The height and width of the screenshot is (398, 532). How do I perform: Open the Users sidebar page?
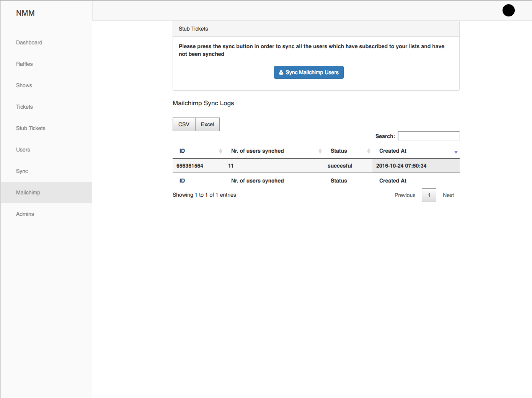pyautogui.click(x=23, y=150)
